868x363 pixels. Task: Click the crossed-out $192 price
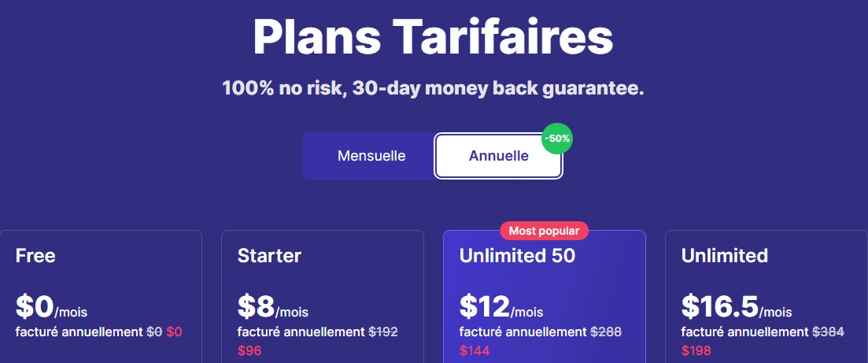(x=383, y=332)
